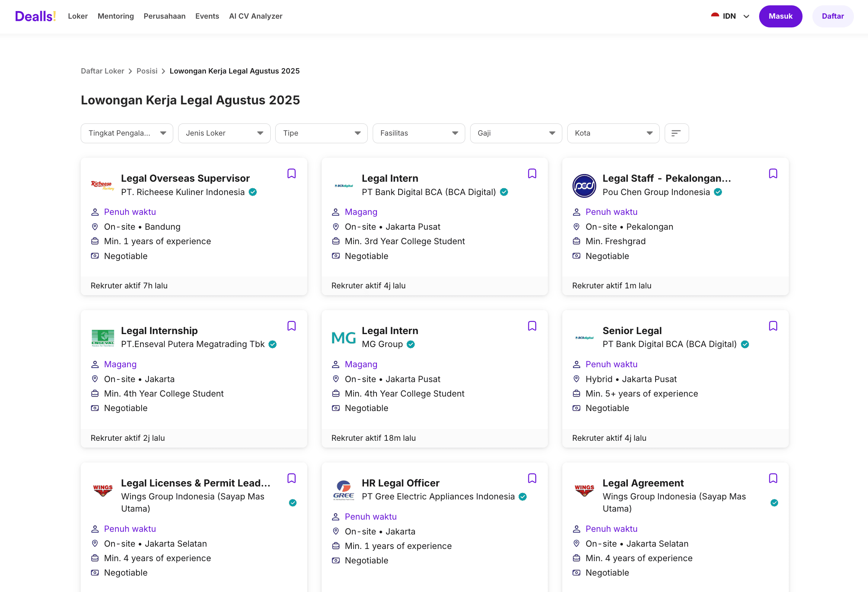The height and width of the screenshot is (592, 868).
Task: Click BCA Digital logo on first Legal Intern card
Action: pos(344,186)
